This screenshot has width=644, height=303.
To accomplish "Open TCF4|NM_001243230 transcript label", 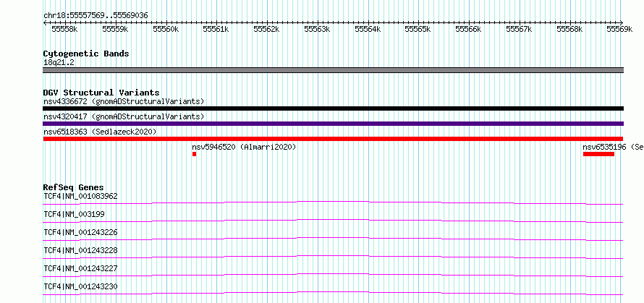I will coord(80,286).
